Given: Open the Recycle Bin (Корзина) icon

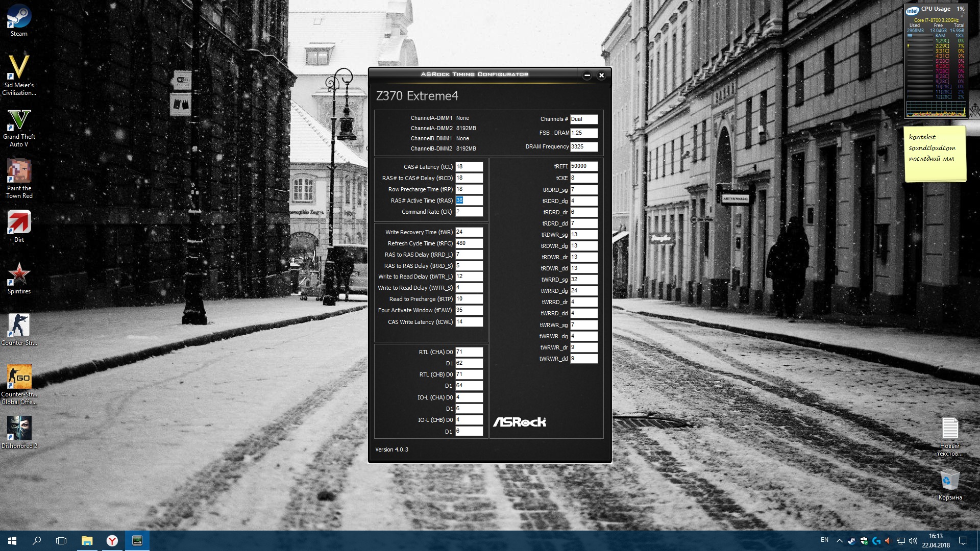Looking at the screenshot, I should (950, 481).
